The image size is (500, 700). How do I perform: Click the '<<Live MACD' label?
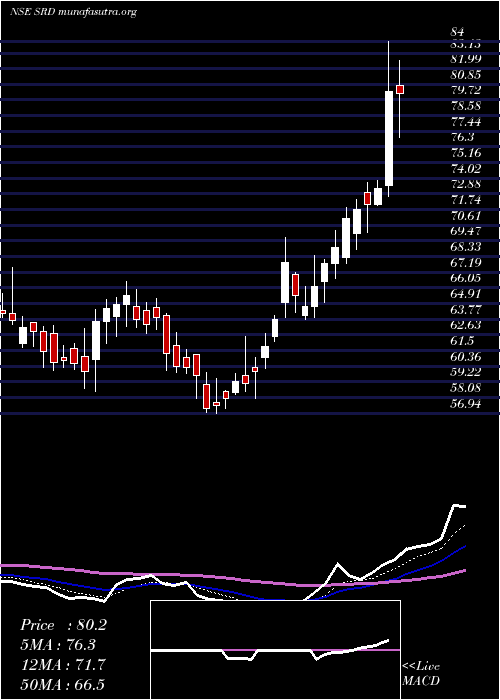(421, 673)
